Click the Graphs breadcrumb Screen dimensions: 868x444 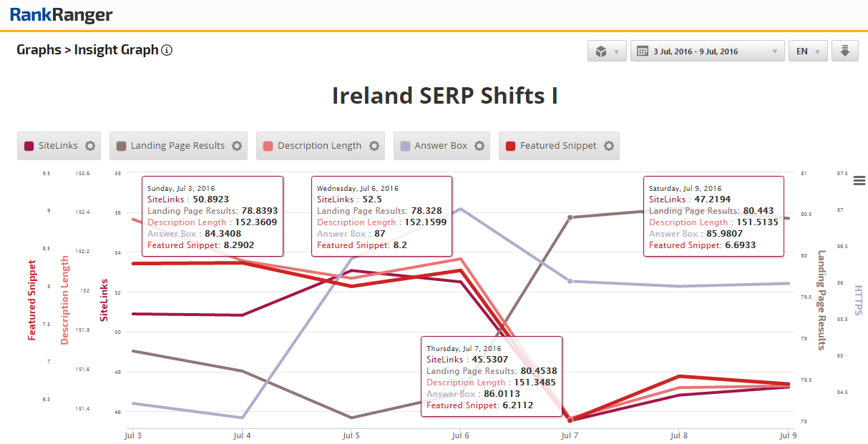tap(39, 50)
